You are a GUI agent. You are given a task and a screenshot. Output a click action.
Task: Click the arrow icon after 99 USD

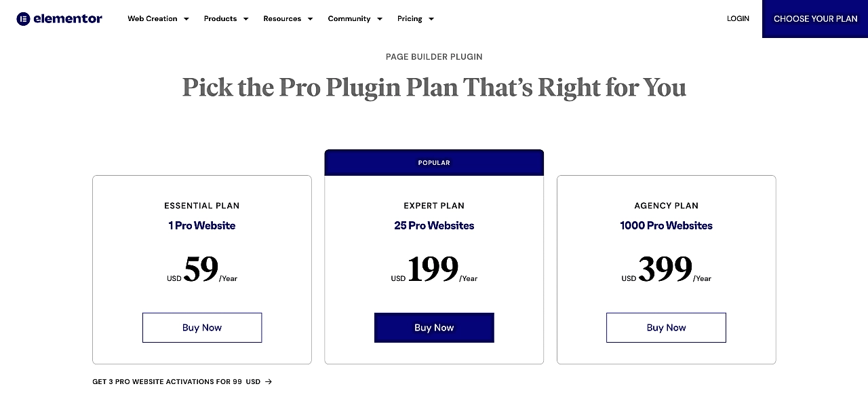269,382
